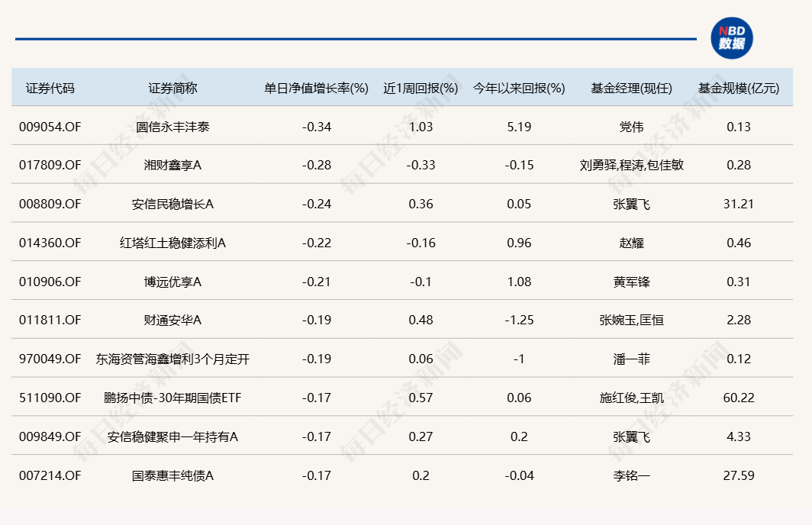Click the 近1周回报(%) column header
This screenshot has width=812, height=525.
tap(420, 88)
